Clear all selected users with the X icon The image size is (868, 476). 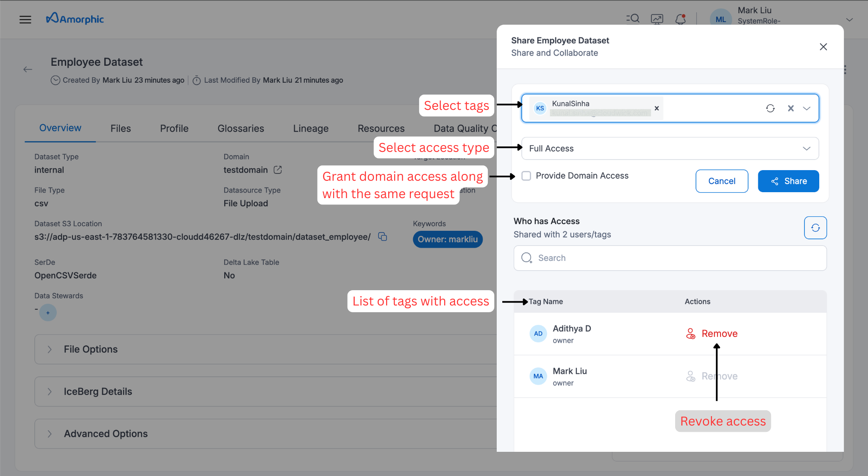click(x=791, y=108)
